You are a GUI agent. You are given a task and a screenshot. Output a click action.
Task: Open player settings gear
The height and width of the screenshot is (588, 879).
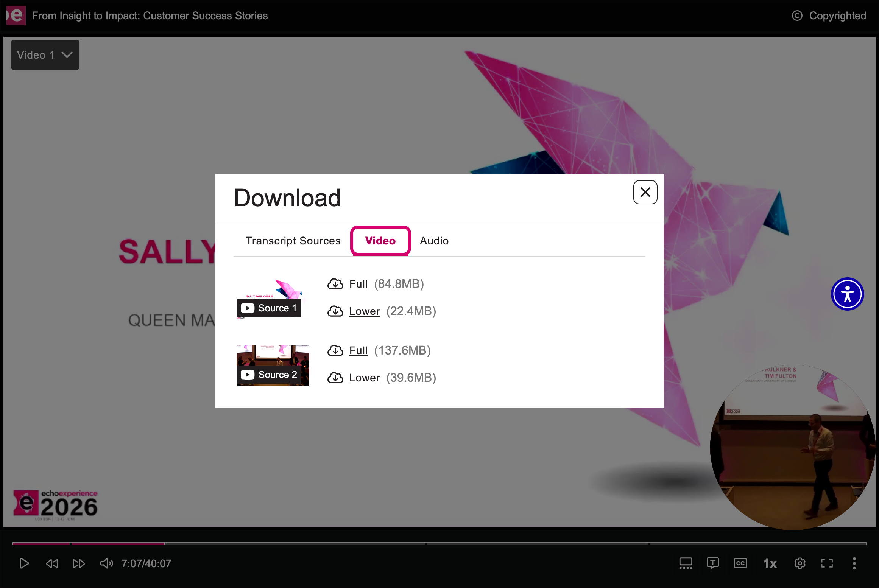[x=800, y=563]
